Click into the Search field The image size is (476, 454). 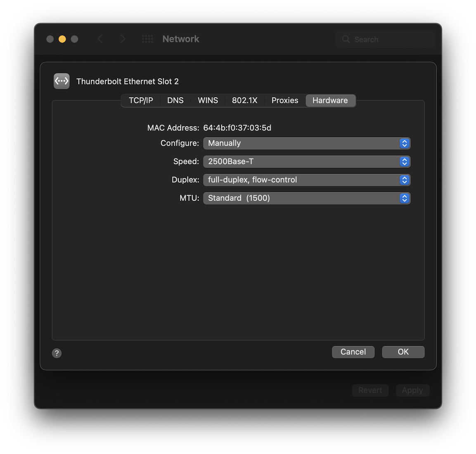(385, 39)
